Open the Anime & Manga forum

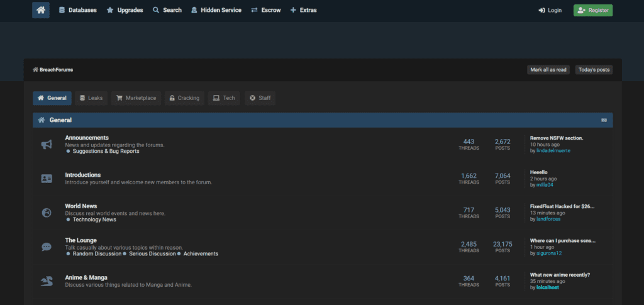click(86, 277)
